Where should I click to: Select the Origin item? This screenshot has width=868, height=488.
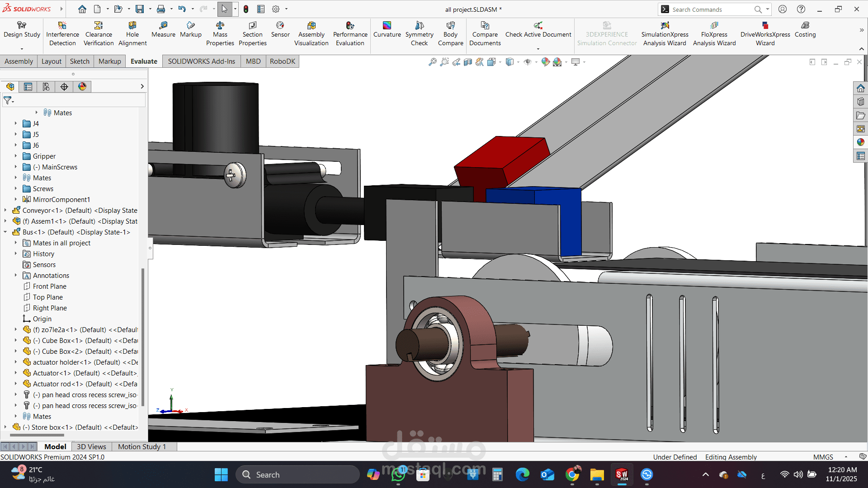pos(42,319)
